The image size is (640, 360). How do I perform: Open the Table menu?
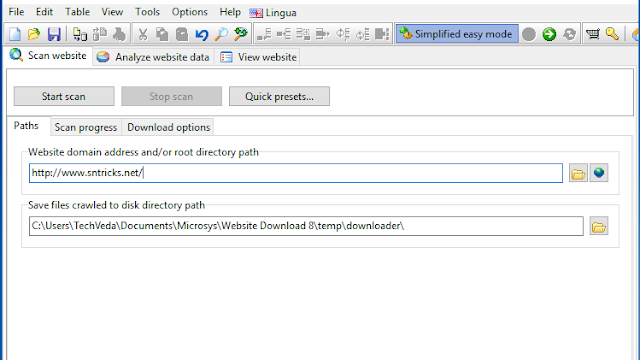(77, 12)
